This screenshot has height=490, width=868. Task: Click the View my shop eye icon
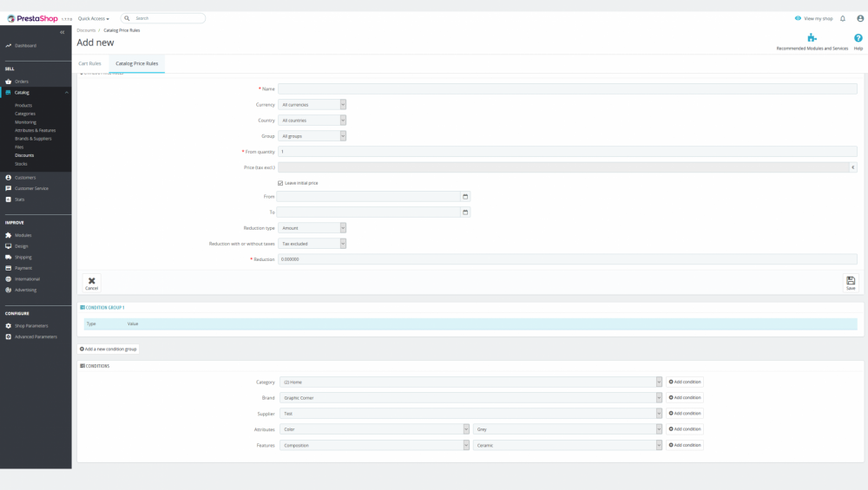tap(798, 18)
